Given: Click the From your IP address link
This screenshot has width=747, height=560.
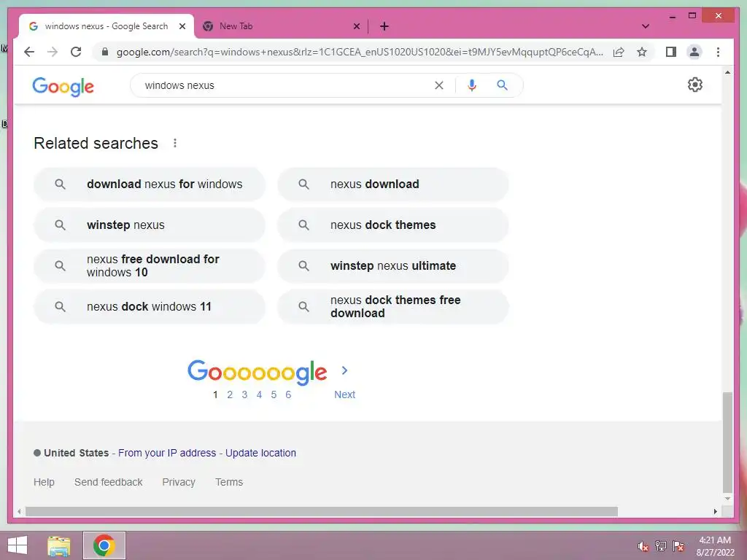Looking at the screenshot, I should pyautogui.click(x=167, y=453).
